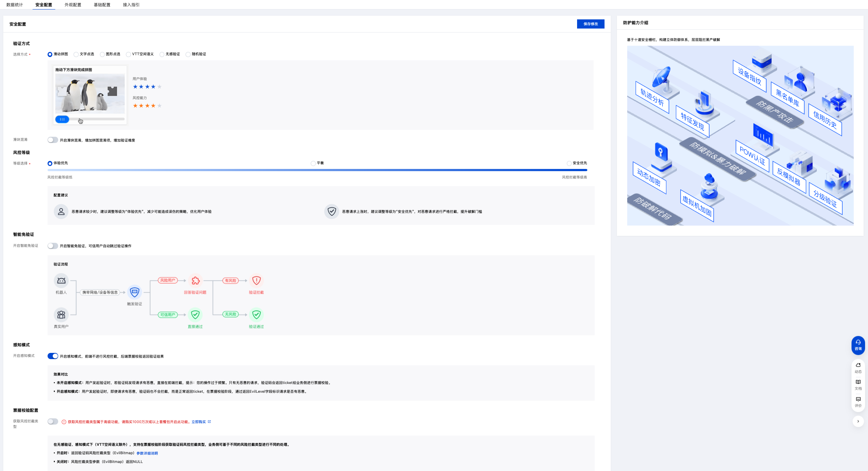Click the 触发验证 shield icon

pyautogui.click(x=134, y=292)
